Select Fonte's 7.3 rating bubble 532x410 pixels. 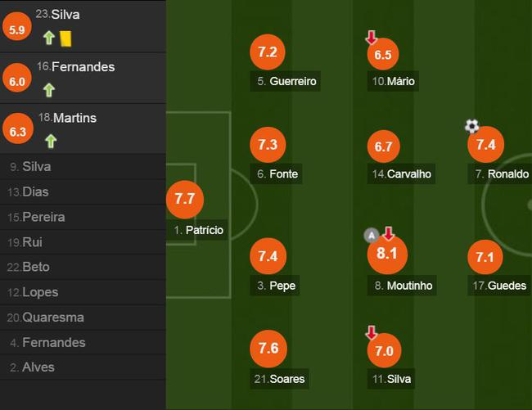(x=268, y=145)
